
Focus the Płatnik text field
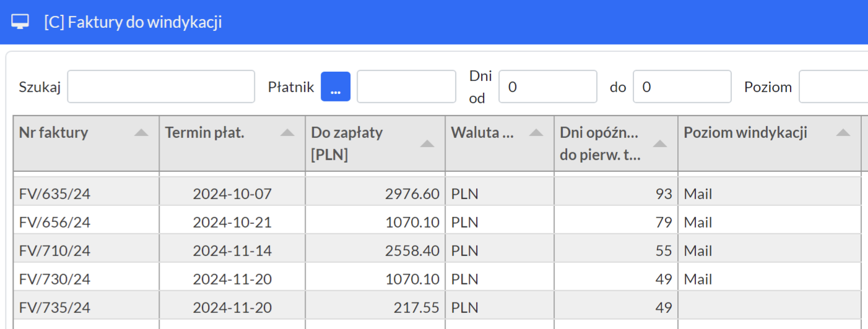(x=406, y=87)
